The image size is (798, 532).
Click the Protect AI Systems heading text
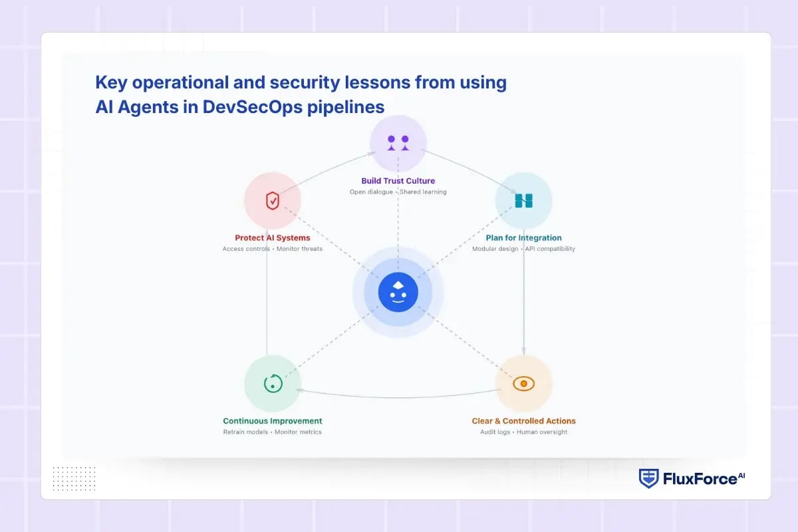pos(271,237)
